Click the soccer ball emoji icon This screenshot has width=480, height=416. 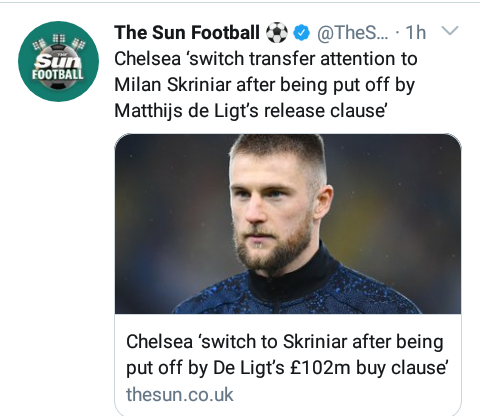277,33
